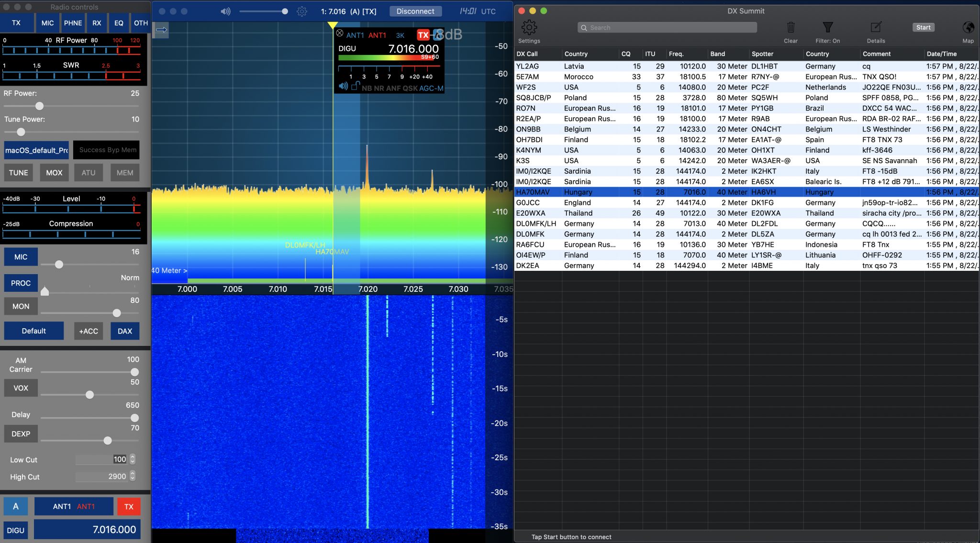
Task: Open the 40 Meter band selector
Action: [168, 270]
